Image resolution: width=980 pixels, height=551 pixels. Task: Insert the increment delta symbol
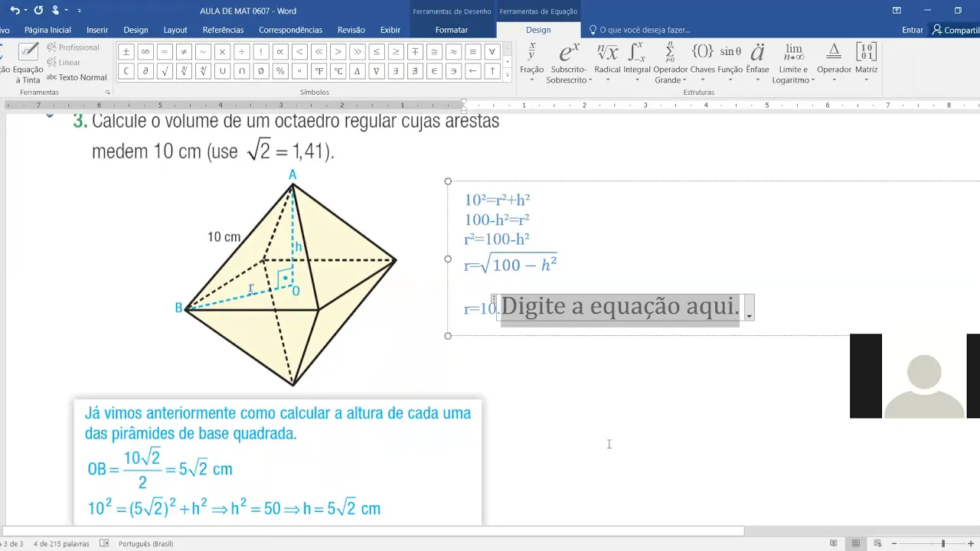click(358, 71)
